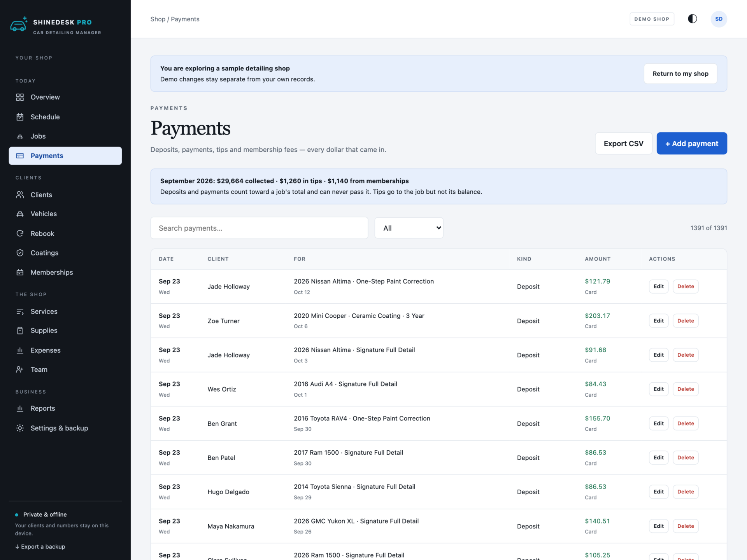This screenshot has width=747, height=560.
Task: Click the ShineDesk Pro car logo icon
Action: click(19, 24)
